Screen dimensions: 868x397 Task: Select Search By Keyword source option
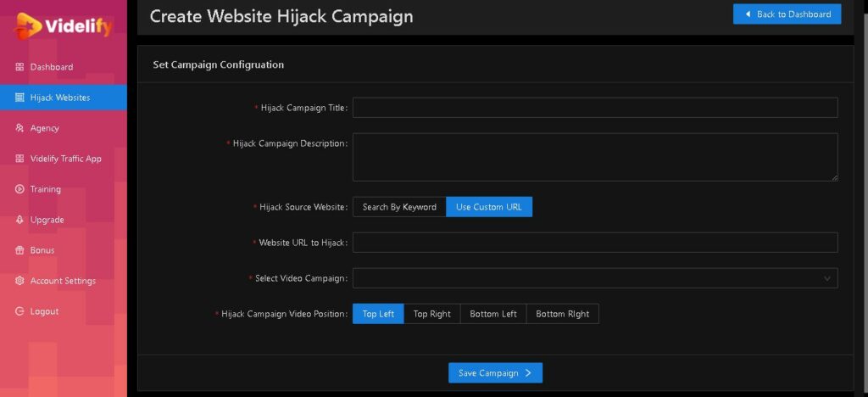tap(399, 207)
